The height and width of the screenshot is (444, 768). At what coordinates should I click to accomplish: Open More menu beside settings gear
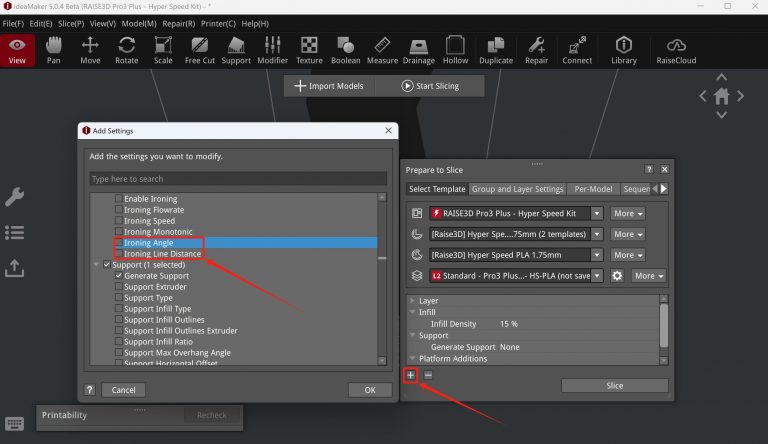point(648,276)
